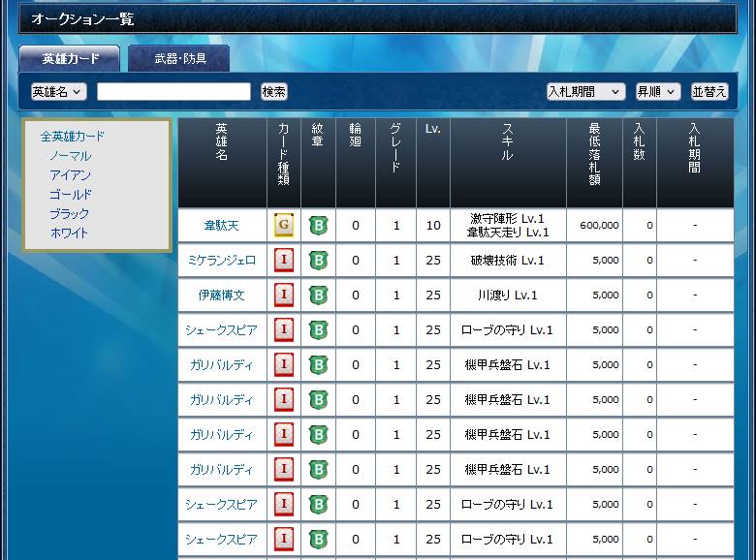
Task: Click the green B crest in 伊藤博文 row
Action: point(318,295)
